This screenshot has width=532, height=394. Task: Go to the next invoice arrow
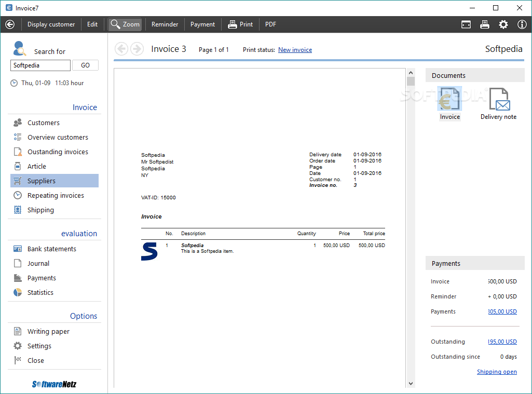click(x=137, y=49)
